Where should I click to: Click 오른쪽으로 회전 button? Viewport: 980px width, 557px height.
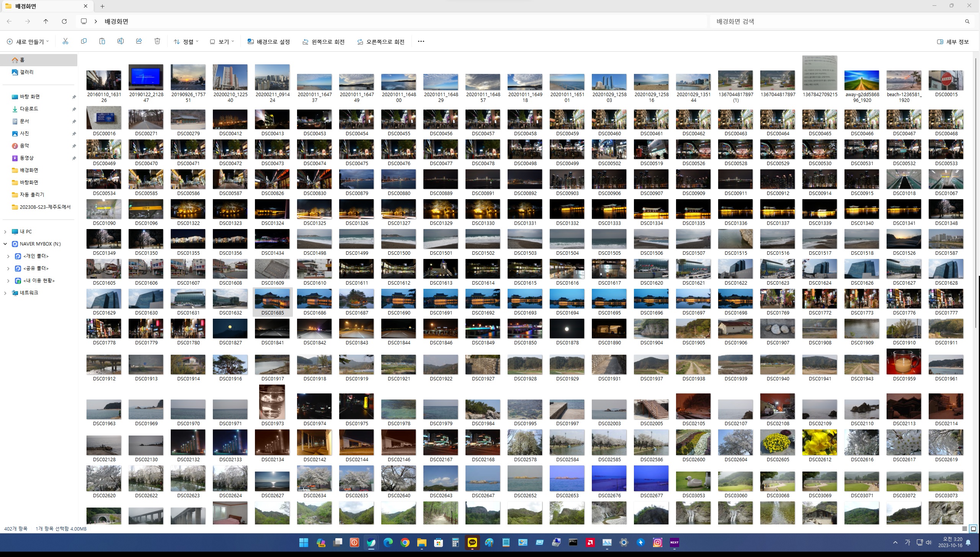point(381,42)
